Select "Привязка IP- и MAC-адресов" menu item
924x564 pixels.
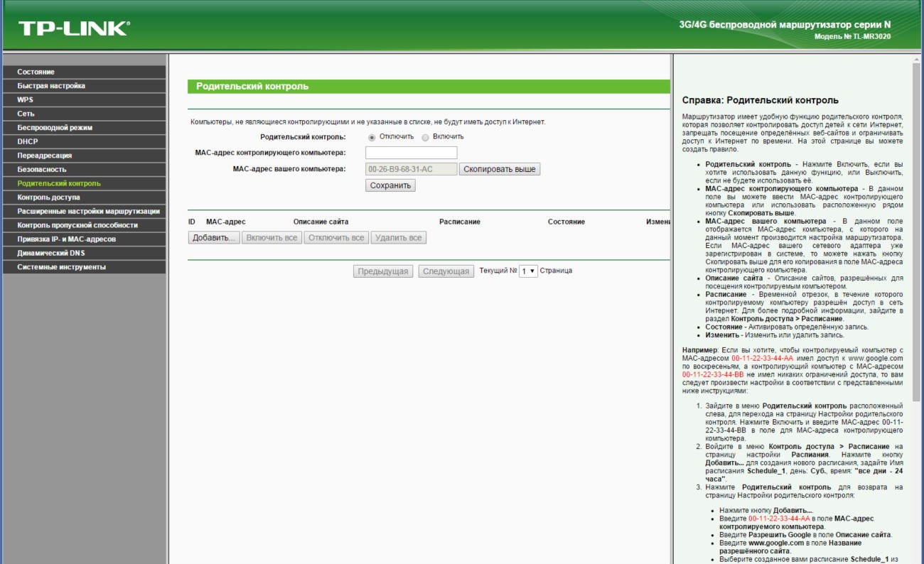pos(66,239)
